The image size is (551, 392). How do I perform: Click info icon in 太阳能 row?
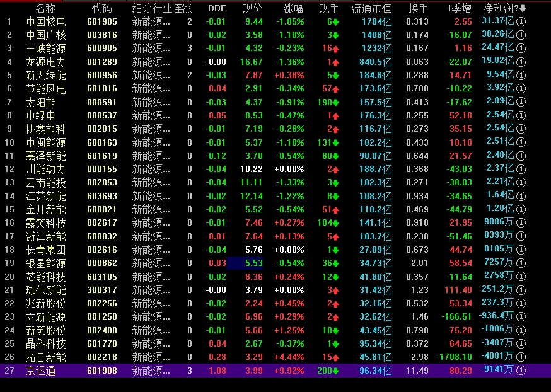[x=521, y=102]
